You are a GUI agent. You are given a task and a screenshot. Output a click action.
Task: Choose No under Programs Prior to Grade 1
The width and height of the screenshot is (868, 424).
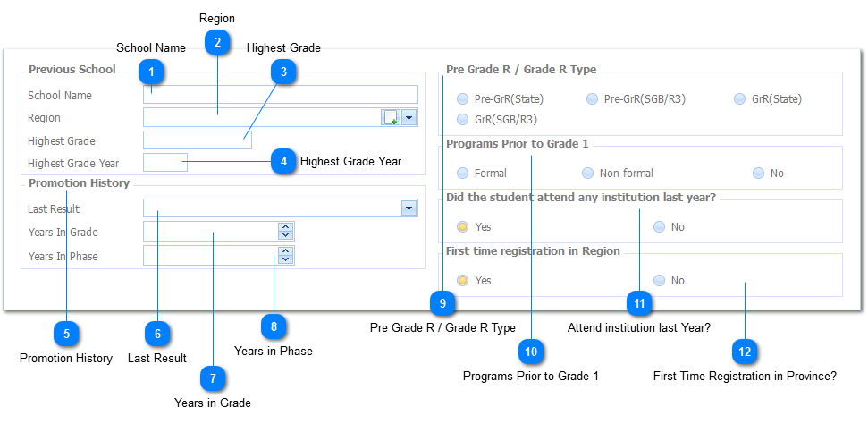(x=758, y=174)
